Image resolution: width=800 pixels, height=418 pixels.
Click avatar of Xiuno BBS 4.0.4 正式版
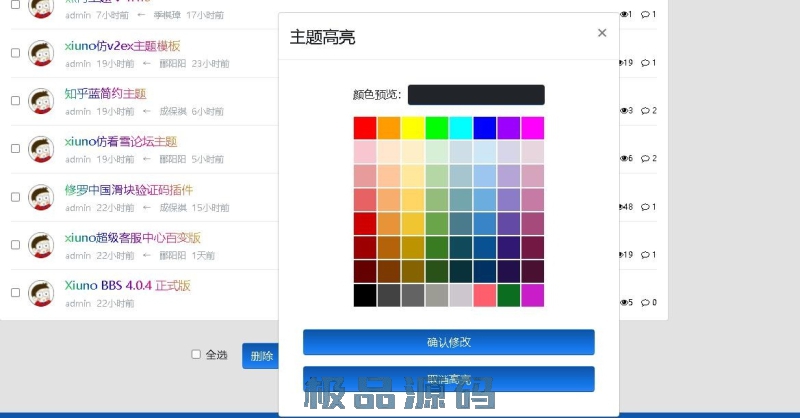coord(41,293)
